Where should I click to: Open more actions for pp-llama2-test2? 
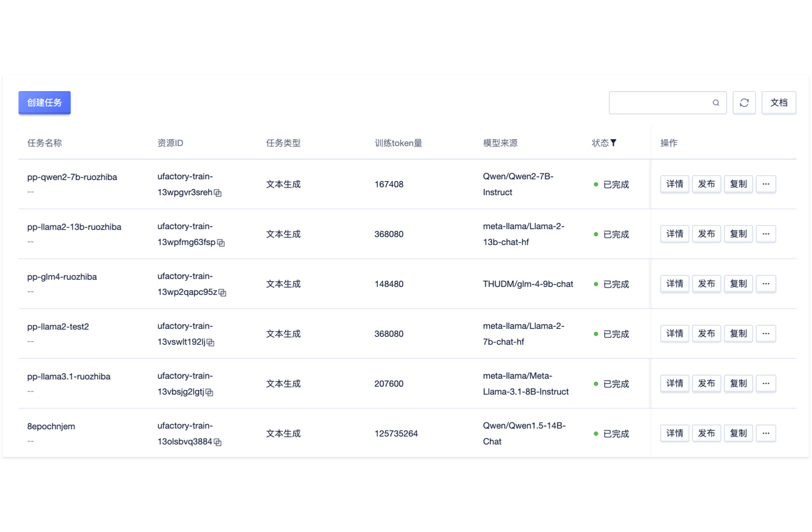point(766,334)
